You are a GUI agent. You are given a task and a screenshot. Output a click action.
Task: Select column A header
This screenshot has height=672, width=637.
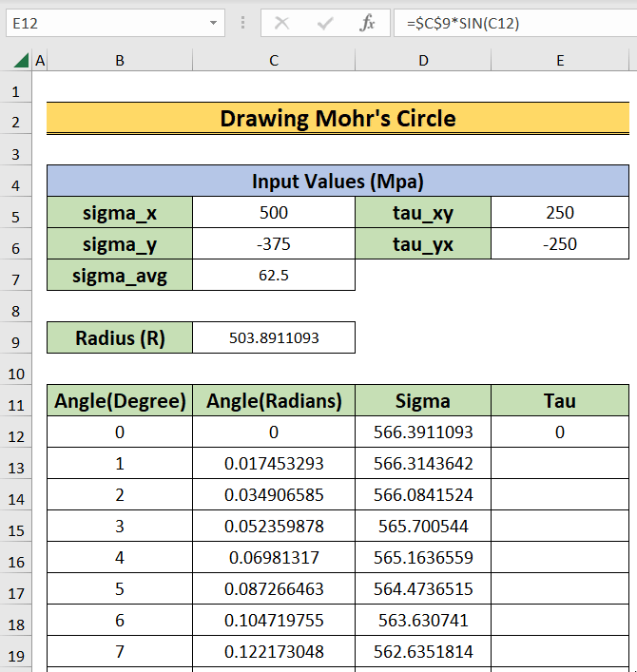click(x=40, y=61)
